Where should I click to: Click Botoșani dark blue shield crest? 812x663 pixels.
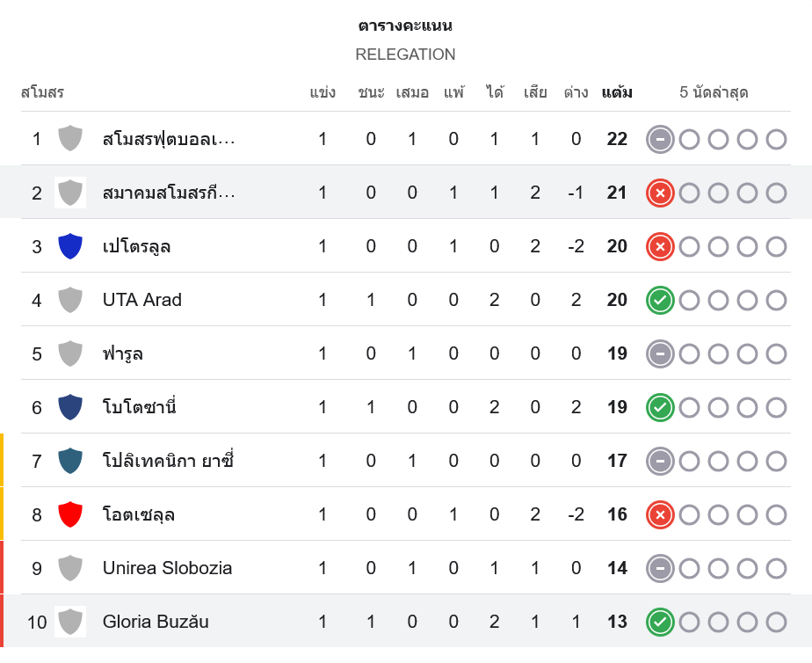pos(70,407)
